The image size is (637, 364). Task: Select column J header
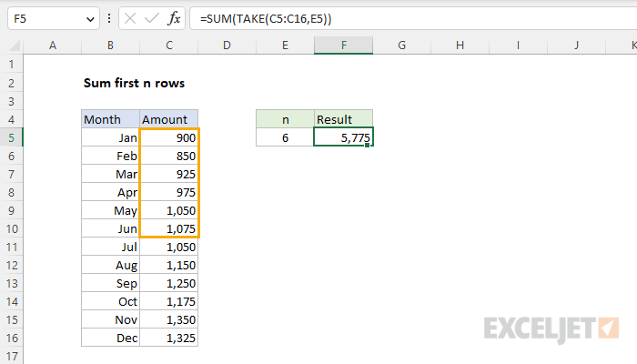(576, 45)
